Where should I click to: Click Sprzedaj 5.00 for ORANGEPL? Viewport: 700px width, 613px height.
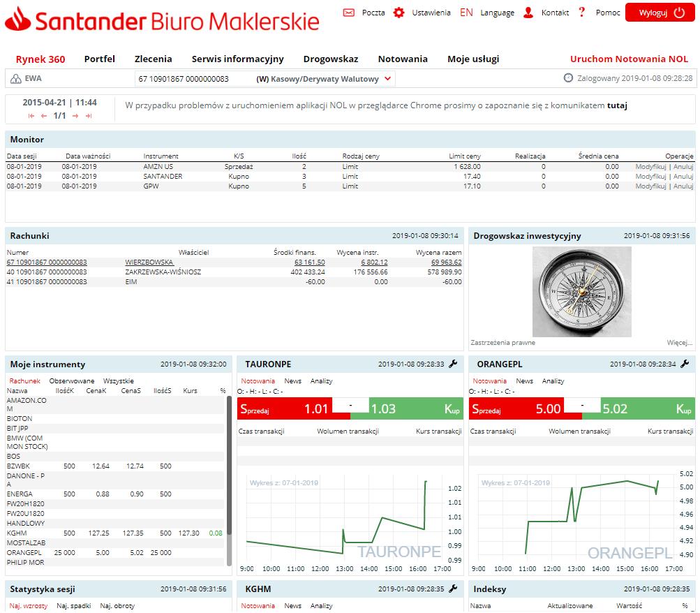tap(516, 408)
